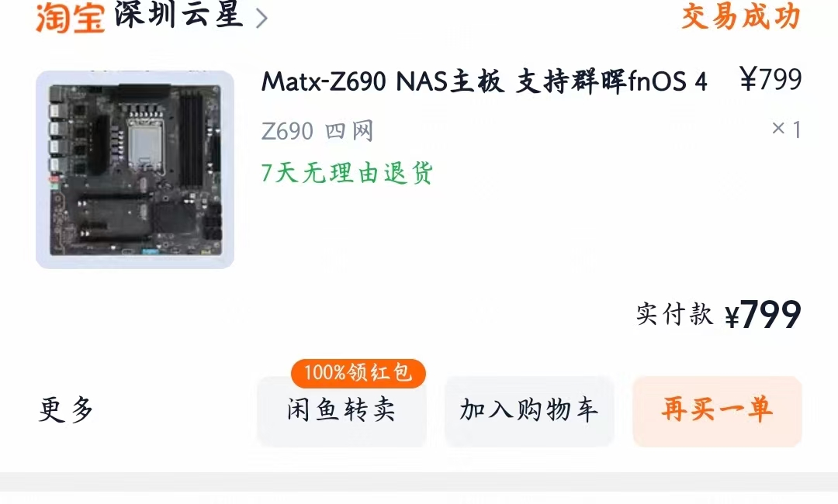Screen dimensions: 838x504
Task: Tap the ×1 quantity indicator
Action: [786, 129]
